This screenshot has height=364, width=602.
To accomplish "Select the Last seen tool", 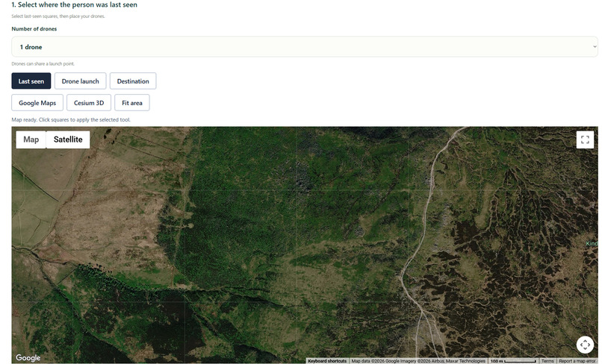I will click(x=31, y=81).
